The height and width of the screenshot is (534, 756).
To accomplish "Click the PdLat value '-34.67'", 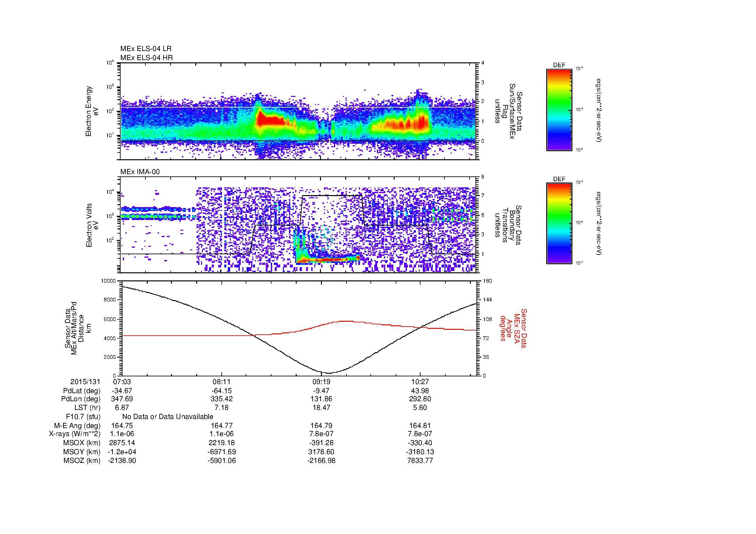I will (x=122, y=391).
